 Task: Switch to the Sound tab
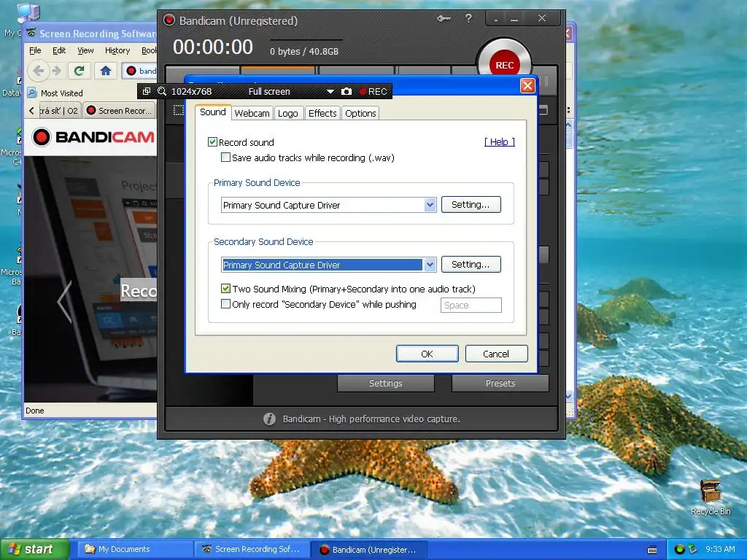tap(213, 112)
